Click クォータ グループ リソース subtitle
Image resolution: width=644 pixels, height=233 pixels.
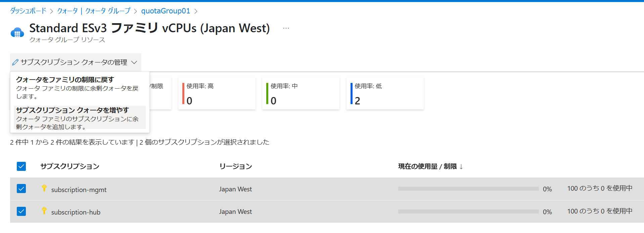click(x=67, y=40)
